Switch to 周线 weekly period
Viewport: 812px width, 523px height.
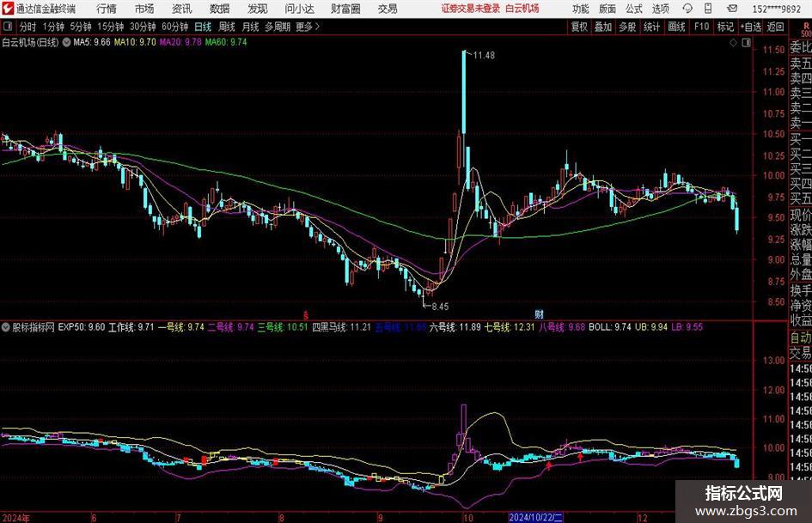click(227, 27)
